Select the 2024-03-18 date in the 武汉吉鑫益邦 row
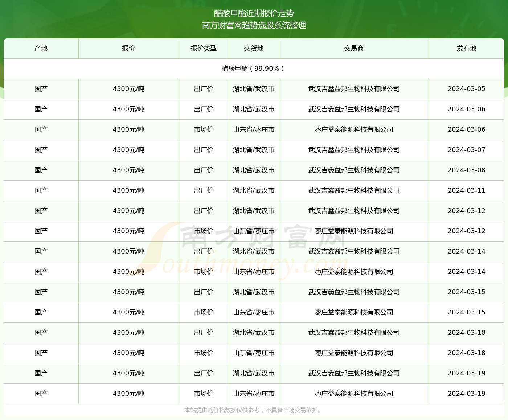Viewport: 508px width, 420px height. pos(466,333)
